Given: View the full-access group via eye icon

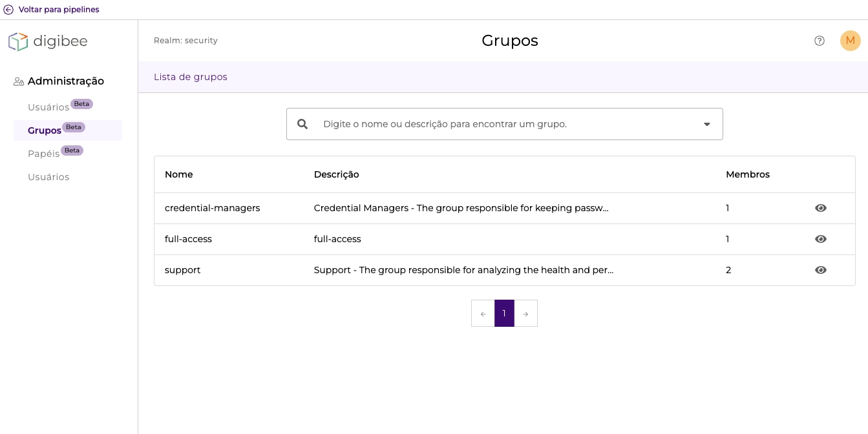Looking at the screenshot, I should (x=821, y=239).
